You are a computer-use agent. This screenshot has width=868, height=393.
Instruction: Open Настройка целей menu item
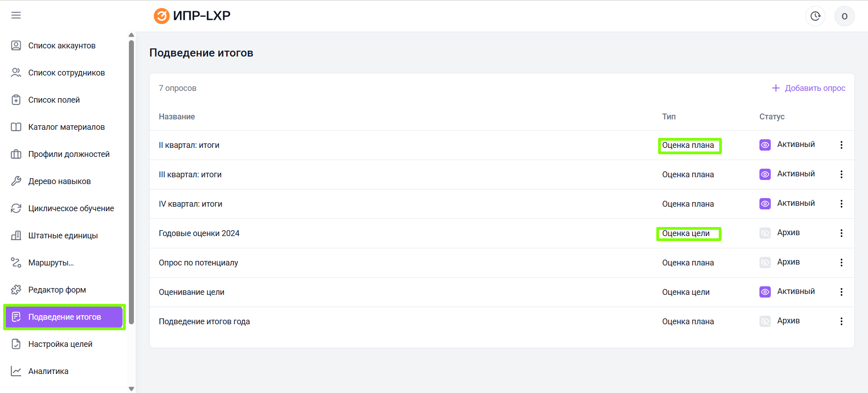pyautogui.click(x=60, y=344)
